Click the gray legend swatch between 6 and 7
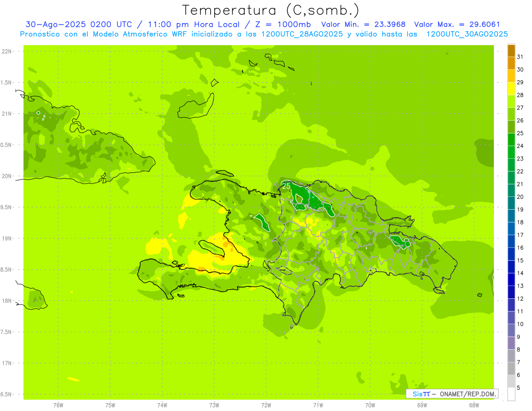Viewport: 532px width, 411px height. (511, 368)
